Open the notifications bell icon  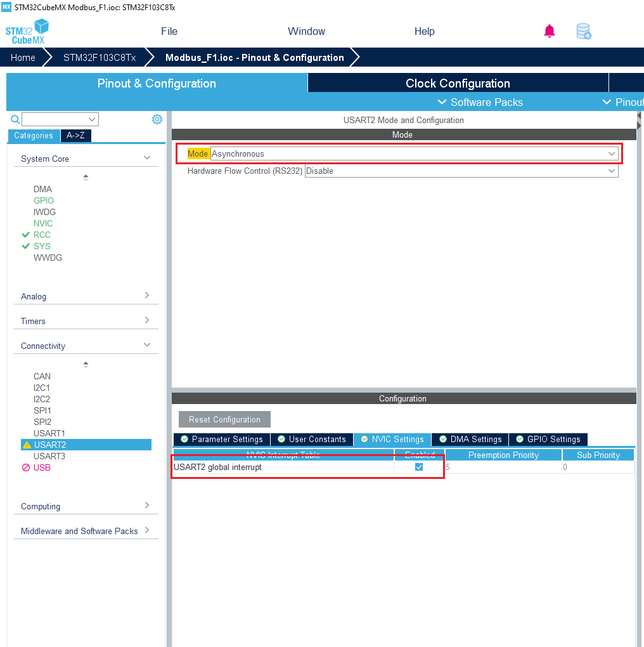pyautogui.click(x=549, y=31)
